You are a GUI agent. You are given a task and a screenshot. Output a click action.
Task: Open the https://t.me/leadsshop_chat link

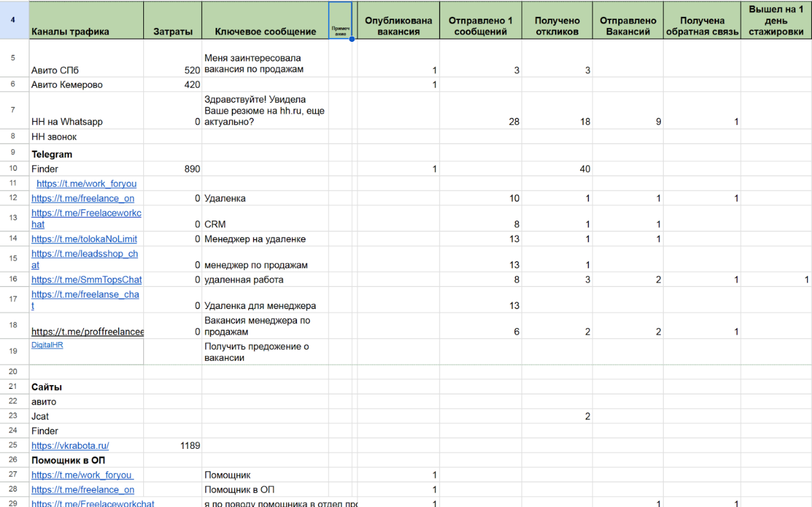(84, 259)
